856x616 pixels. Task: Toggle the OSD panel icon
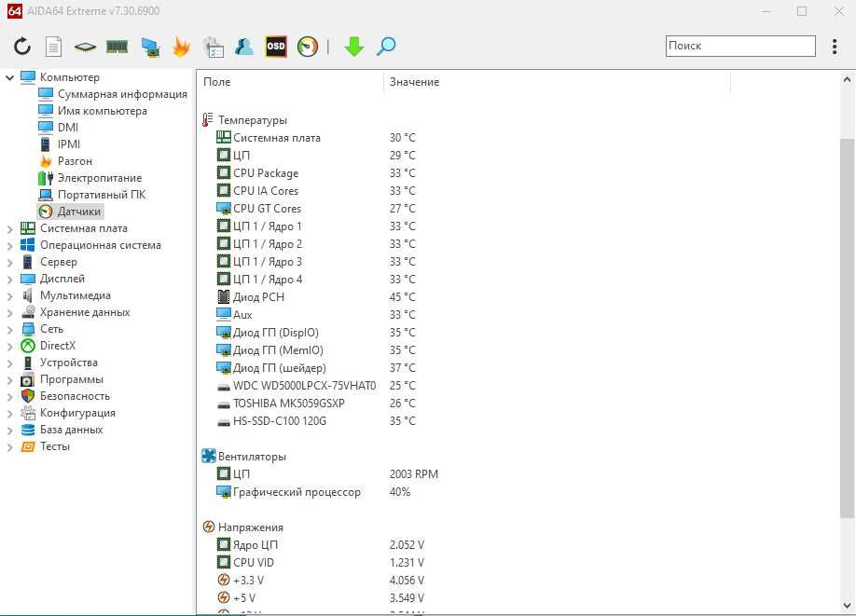276,47
